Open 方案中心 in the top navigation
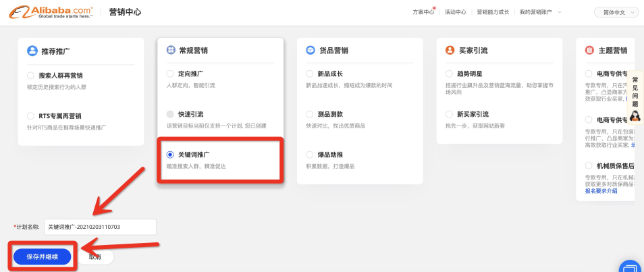The image size is (644, 272). [423, 12]
